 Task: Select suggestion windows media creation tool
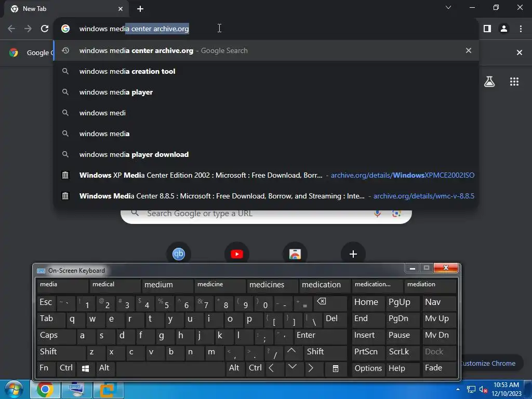(267, 71)
